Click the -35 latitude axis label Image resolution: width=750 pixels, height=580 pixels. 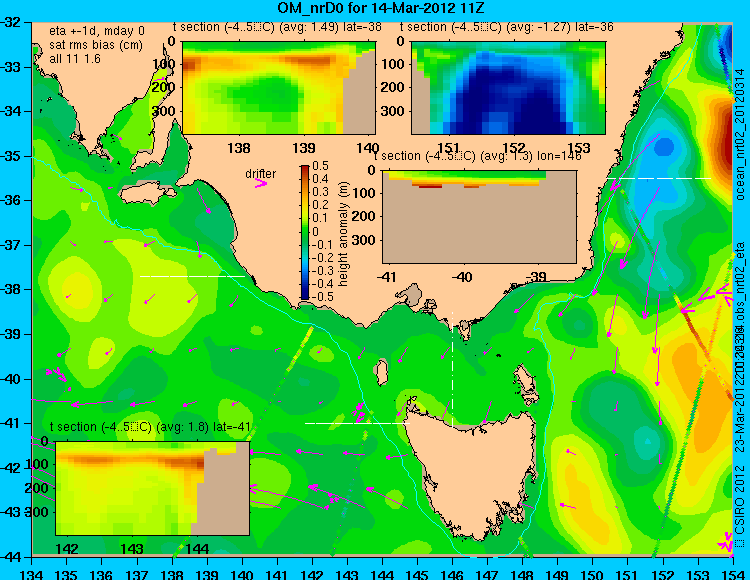[12, 156]
